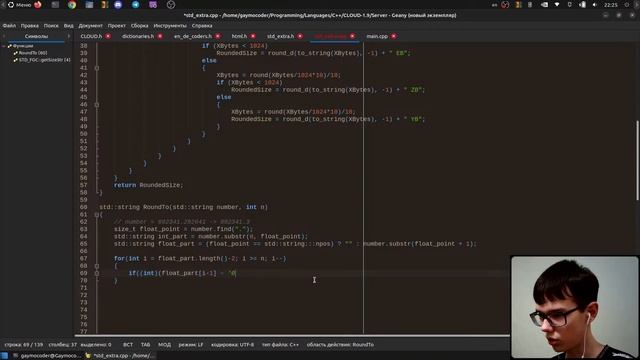Select RoundTo [60] in symbols tree
This screenshot has width=640, height=360.
point(33,53)
